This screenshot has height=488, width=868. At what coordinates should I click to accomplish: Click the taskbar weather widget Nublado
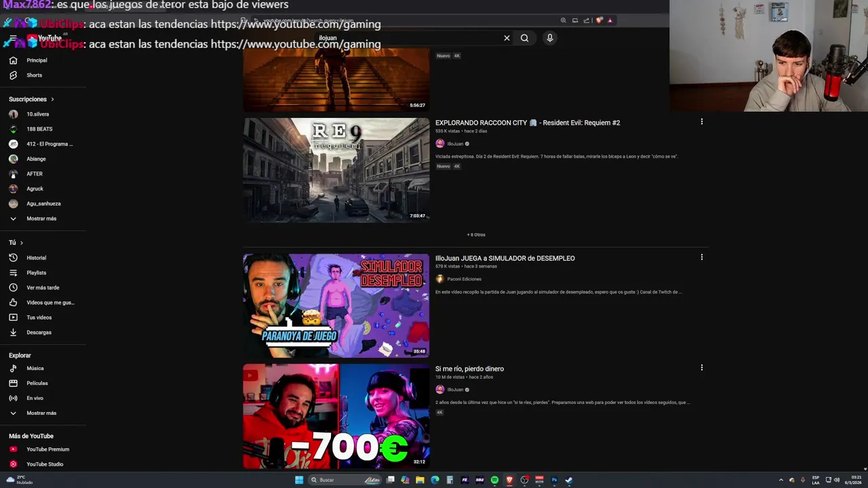19,480
